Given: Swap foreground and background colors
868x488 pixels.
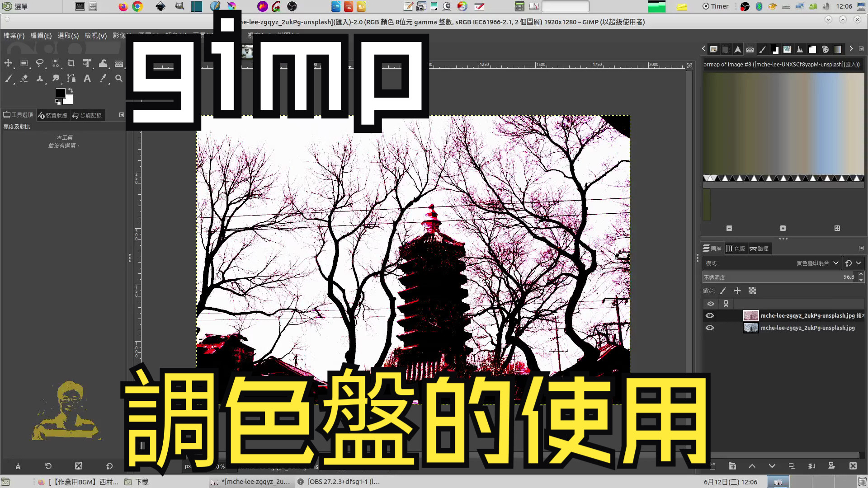Looking at the screenshot, I should point(71,90).
